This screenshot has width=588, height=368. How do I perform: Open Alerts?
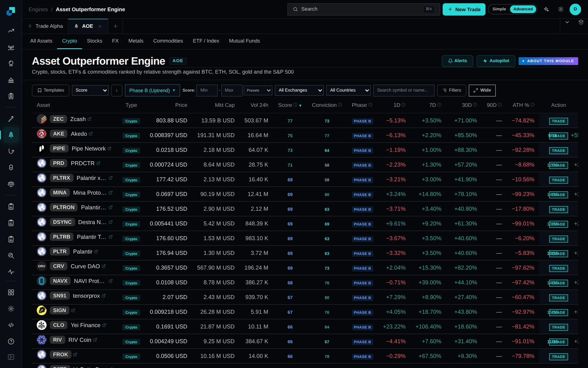(x=457, y=61)
